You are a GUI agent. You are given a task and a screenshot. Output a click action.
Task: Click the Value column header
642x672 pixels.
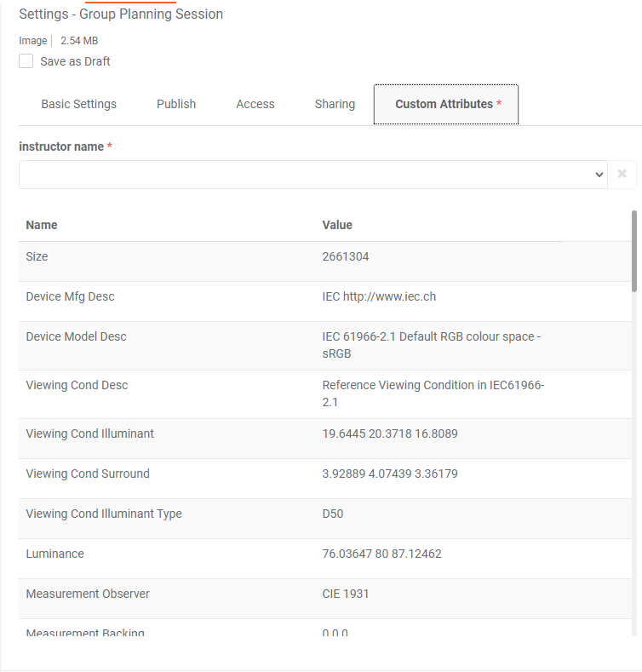click(x=337, y=225)
